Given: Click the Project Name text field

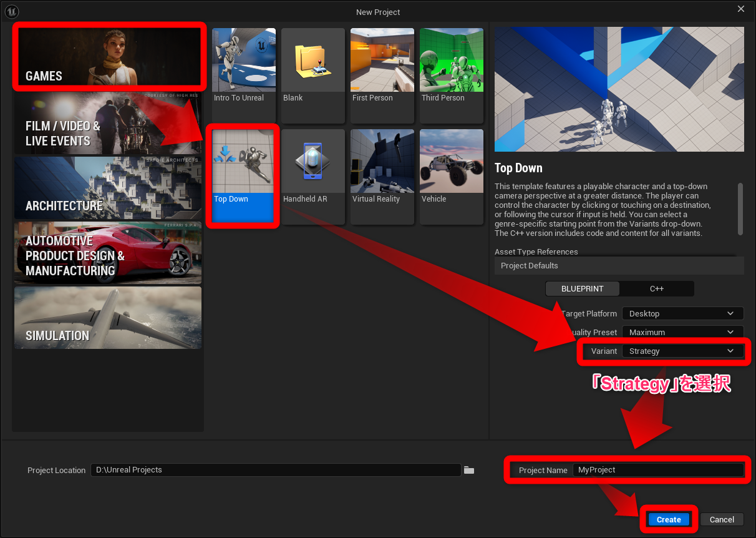Looking at the screenshot, I should pos(658,470).
